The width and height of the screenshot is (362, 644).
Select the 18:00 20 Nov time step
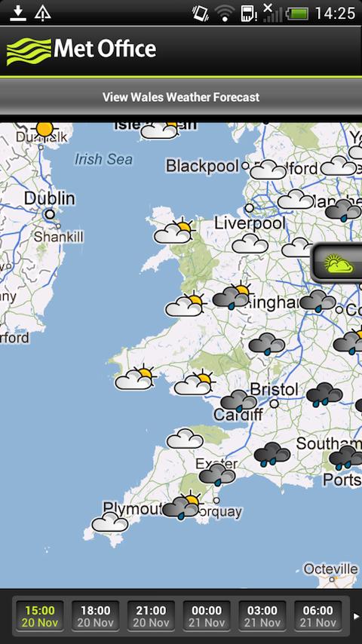pyautogui.click(x=95, y=615)
